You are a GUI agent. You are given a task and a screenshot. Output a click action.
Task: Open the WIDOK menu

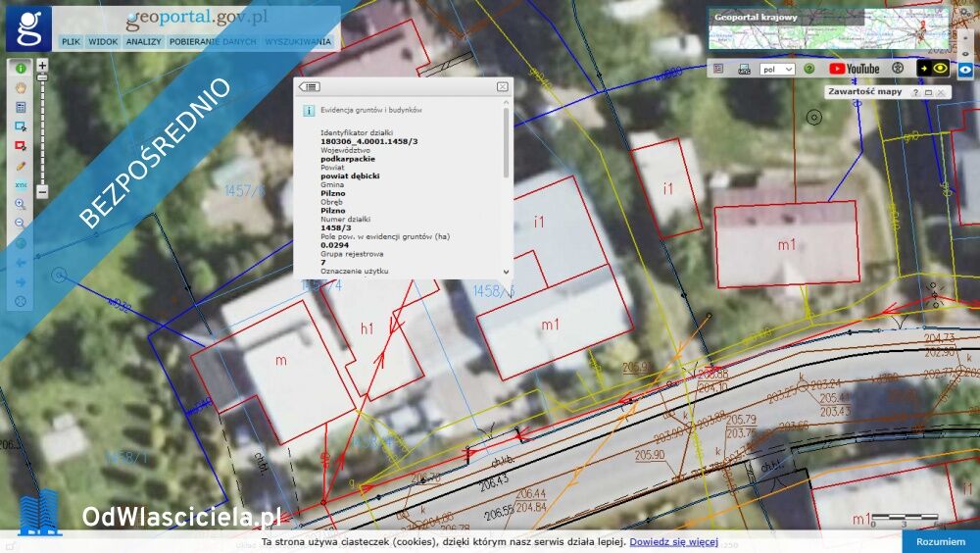(103, 42)
